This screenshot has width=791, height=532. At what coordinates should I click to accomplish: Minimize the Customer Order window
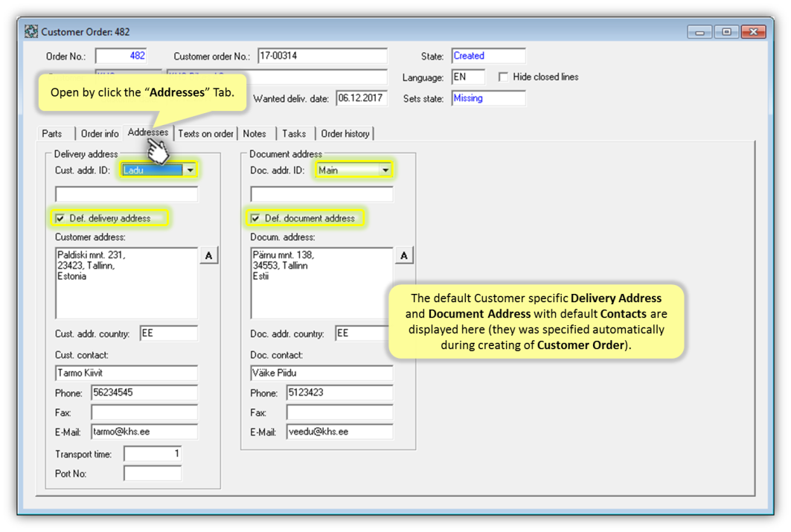(699, 32)
